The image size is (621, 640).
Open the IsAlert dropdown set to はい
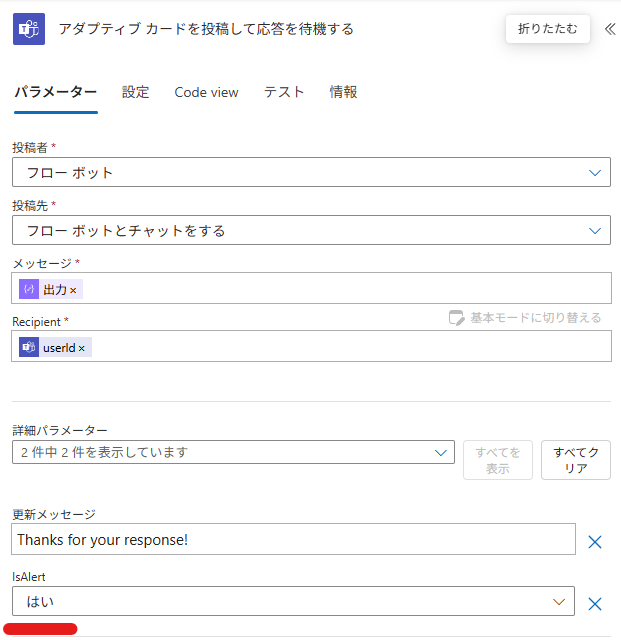(293, 601)
